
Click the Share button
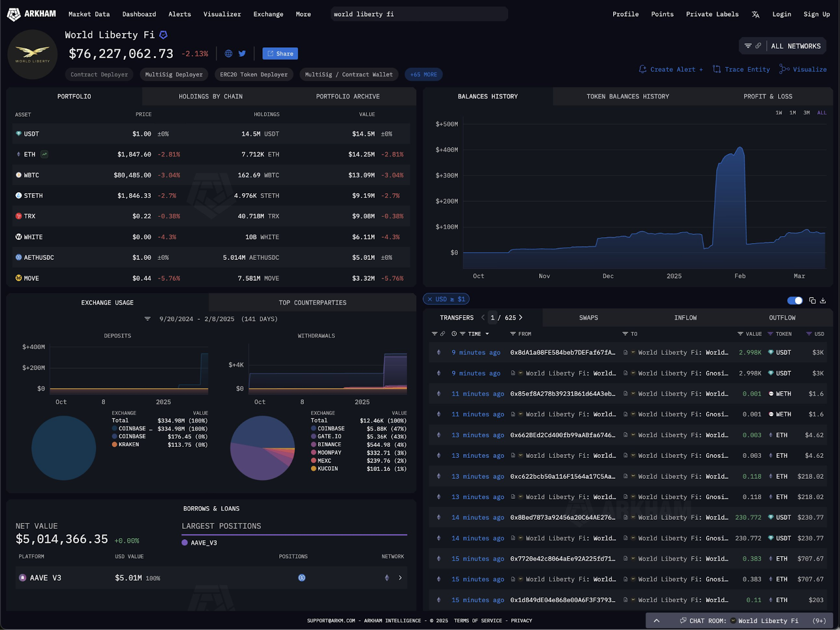280,53
